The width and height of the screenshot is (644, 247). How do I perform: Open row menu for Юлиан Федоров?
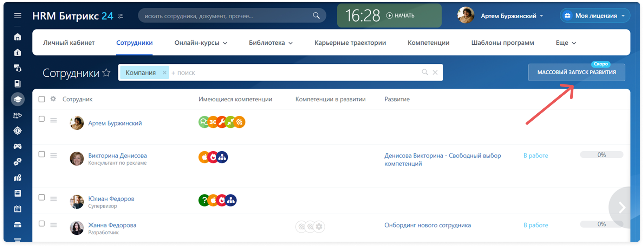pyautogui.click(x=53, y=199)
